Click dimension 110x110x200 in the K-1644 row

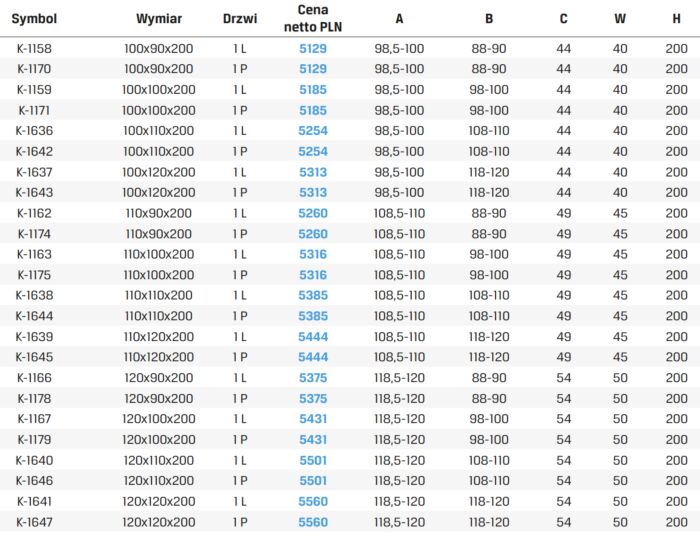click(159, 316)
